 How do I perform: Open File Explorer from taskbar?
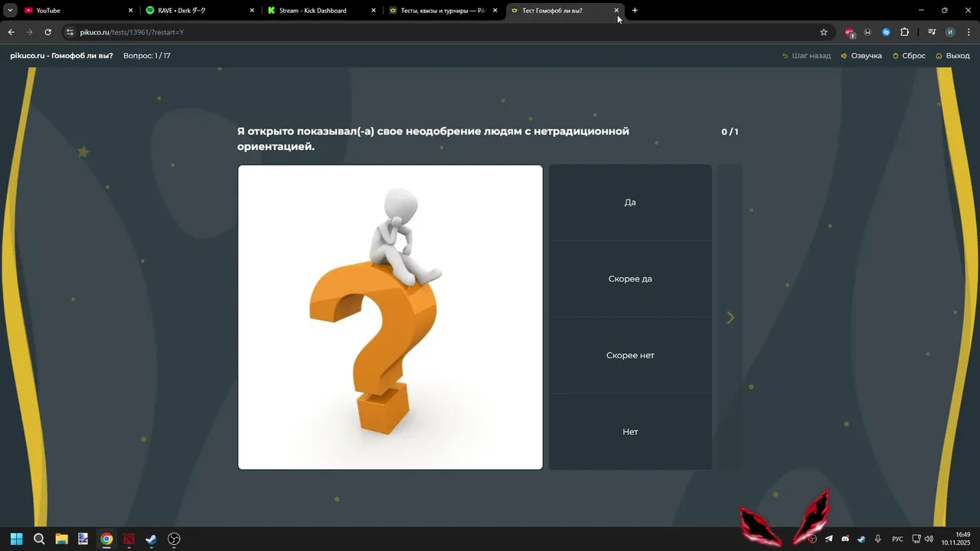61,539
